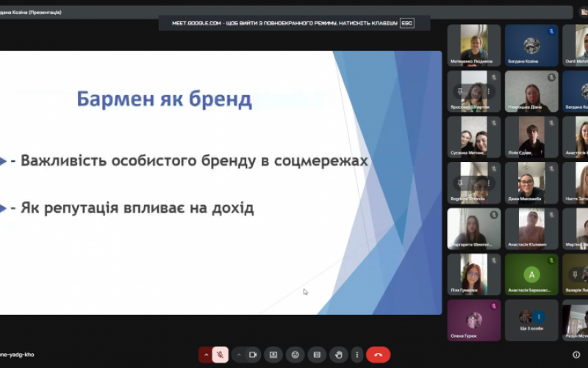Toggle the camera button

pos(253,355)
